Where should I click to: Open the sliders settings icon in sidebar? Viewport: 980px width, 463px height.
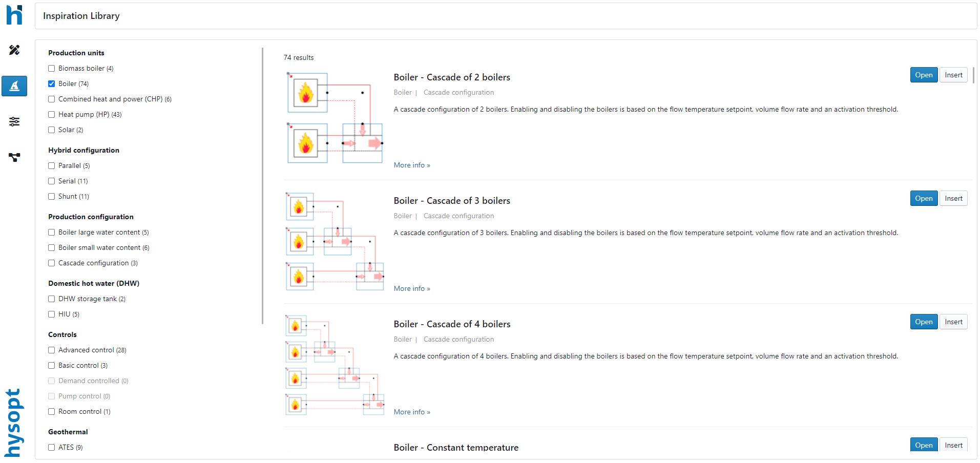pyautogui.click(x=14, y=121)
